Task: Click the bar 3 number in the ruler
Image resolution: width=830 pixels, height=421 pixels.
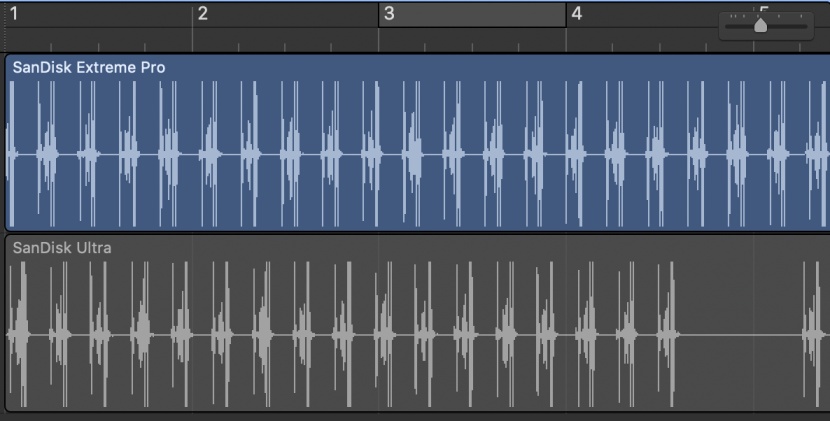Action: pos(389,14)
